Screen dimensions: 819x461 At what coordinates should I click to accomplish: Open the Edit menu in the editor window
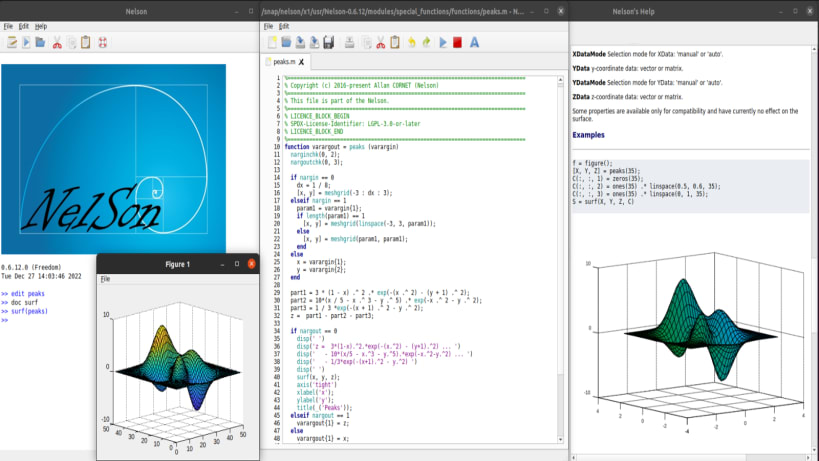click(284, 25)
